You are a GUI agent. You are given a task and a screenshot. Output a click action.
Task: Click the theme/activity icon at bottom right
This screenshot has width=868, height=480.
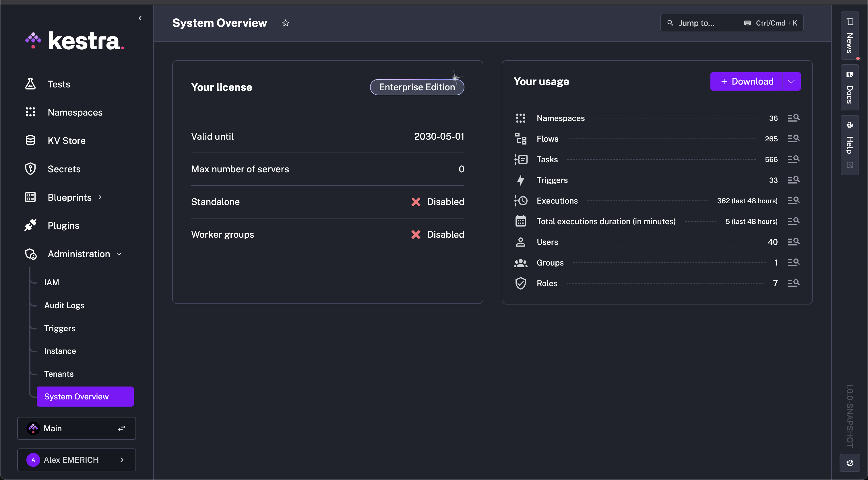click(x=849, y=463)
